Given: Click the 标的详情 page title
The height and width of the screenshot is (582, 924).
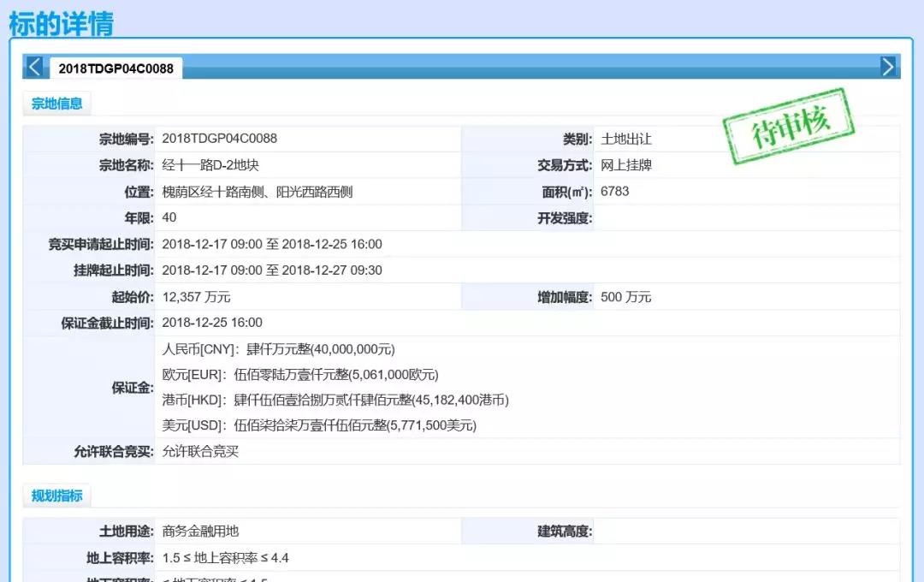Looking at the screenshot, I should pyautogui.click(x=61, y=22).
